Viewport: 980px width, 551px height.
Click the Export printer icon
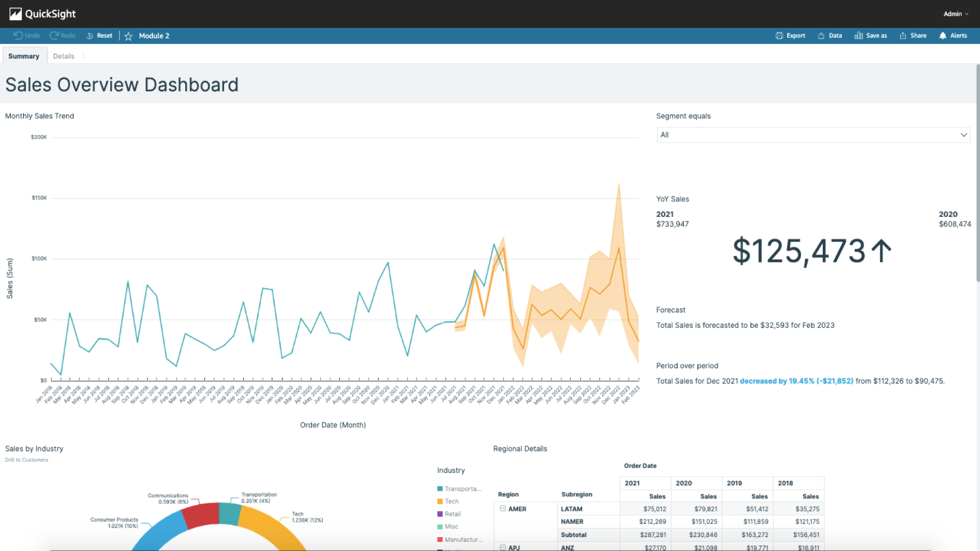(x=779, y=36)
